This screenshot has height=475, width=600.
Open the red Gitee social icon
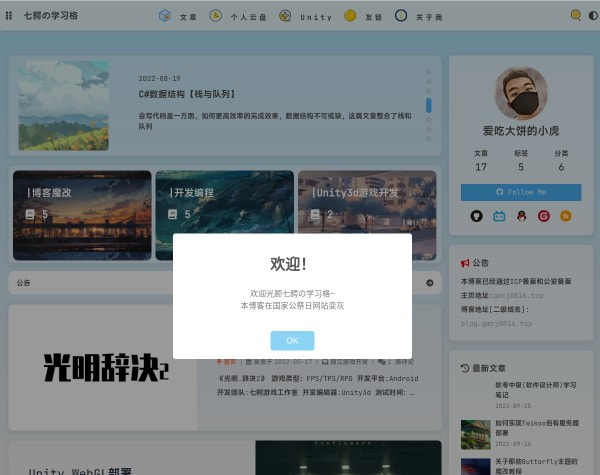(x=543, y=216)
